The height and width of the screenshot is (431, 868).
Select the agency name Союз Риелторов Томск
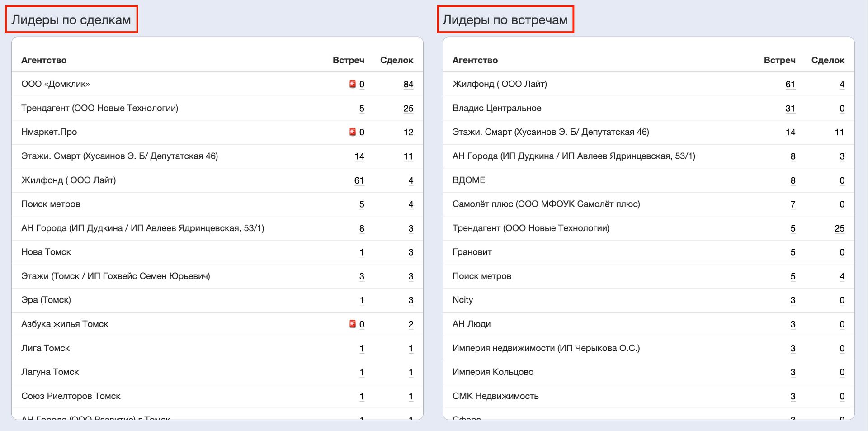click(x=71, y=396)
